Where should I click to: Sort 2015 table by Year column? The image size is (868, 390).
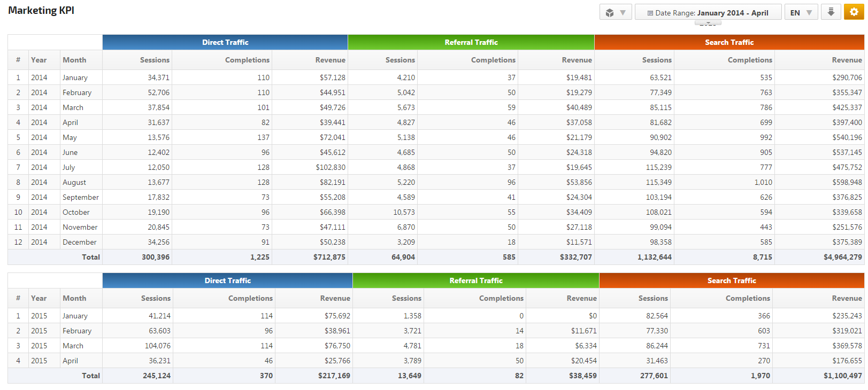[x=39, y=298]
